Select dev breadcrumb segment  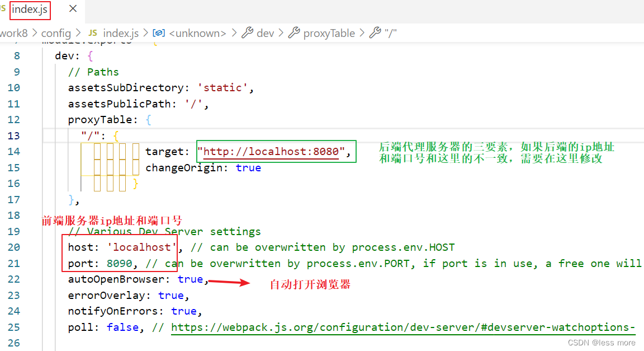tap(266, 34)
